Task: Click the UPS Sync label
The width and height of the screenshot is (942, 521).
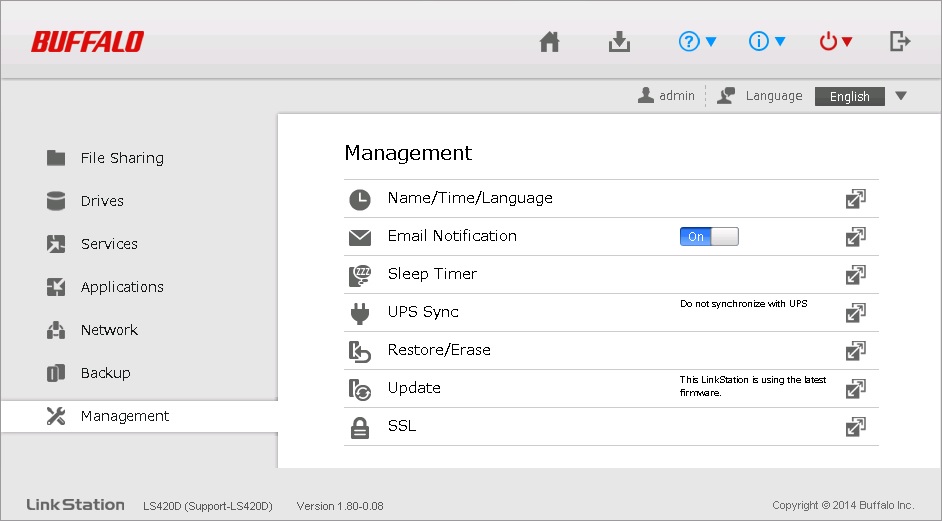Action: (423, 312)
